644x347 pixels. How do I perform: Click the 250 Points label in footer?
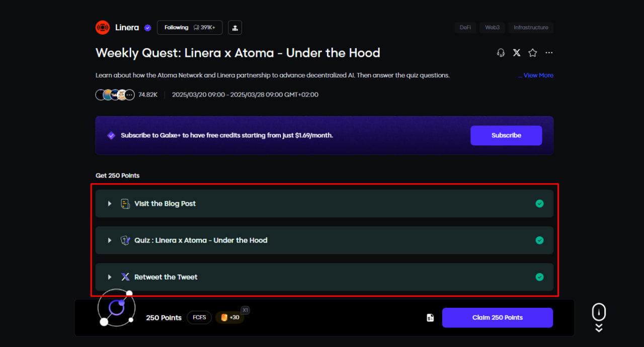(164, 318)
